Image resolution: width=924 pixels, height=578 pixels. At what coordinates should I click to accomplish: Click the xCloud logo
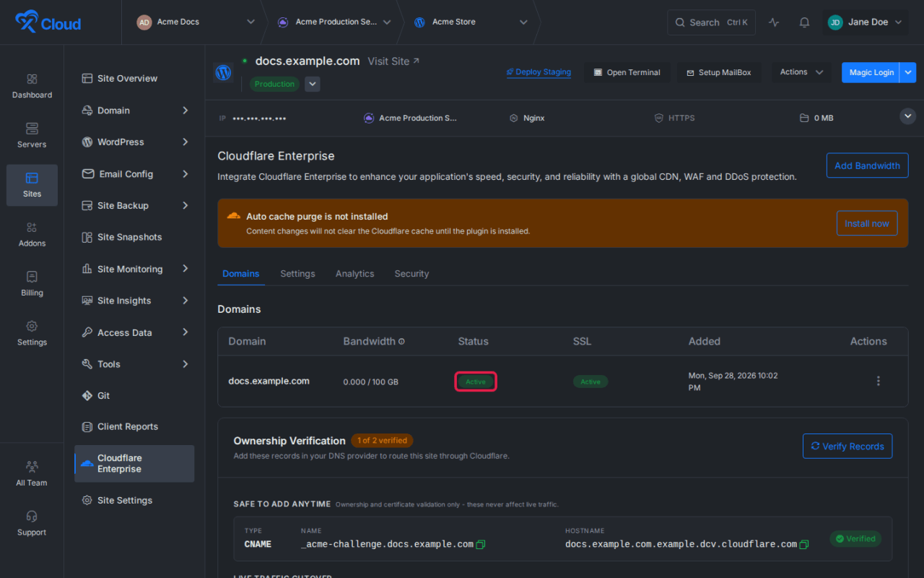(x=48, y=22)
